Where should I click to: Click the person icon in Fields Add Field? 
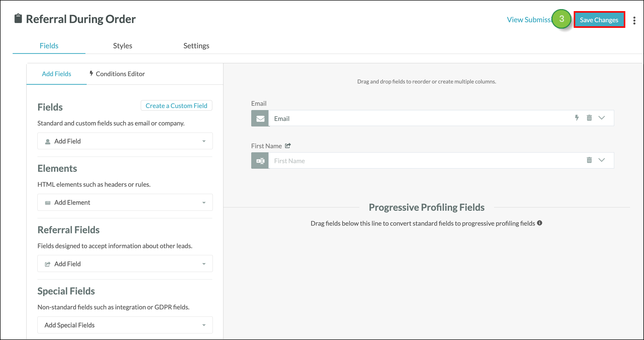click(48, 141)
